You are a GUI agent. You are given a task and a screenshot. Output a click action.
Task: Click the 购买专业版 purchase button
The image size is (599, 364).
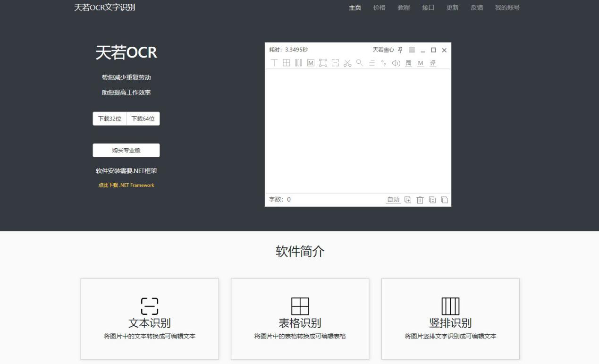(x=127, y=150)
